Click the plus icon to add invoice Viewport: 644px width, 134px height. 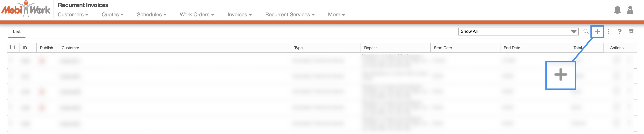pos(597,32)
